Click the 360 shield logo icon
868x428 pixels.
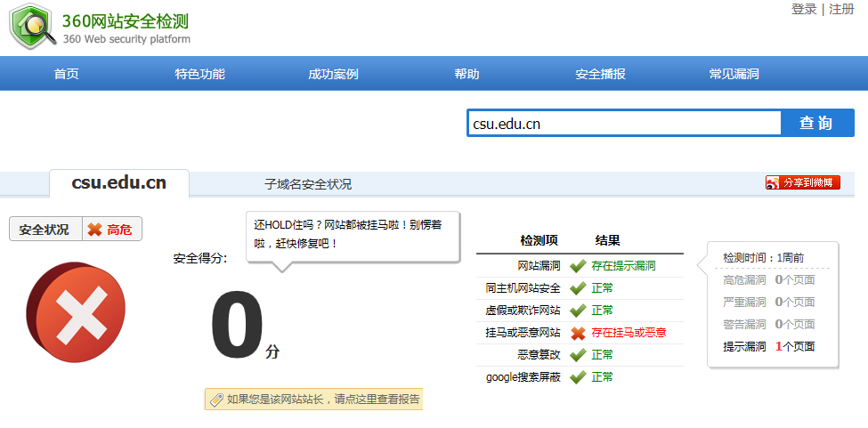pyautogui.click(x=31, y=28)
